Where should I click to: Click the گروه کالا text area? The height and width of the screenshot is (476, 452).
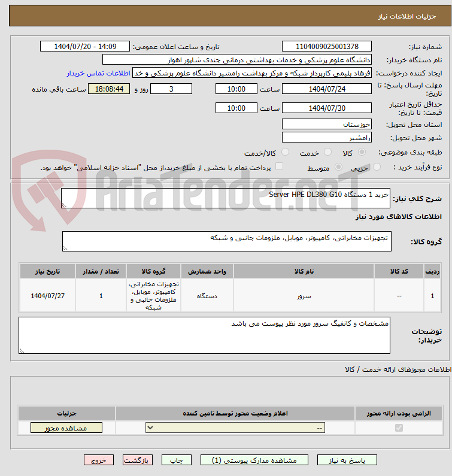(x=227, y=241)
